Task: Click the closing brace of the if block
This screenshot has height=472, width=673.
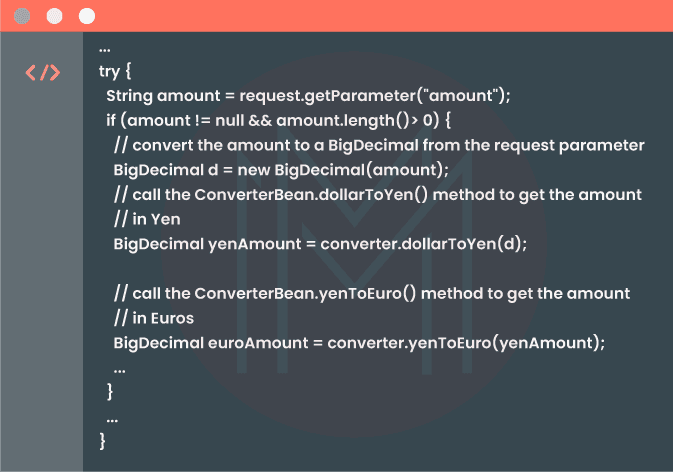Action: coord(110,391)
